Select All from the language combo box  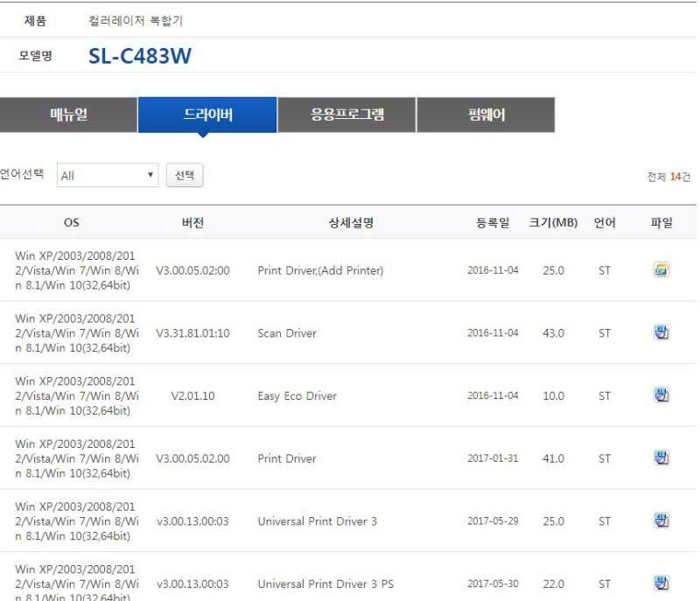click(105, 175)
